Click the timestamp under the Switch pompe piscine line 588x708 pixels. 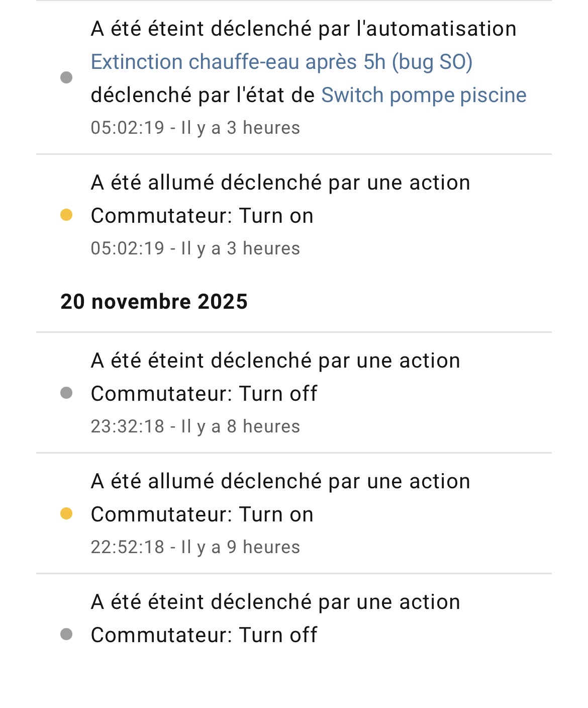click(x=195, y=128)
